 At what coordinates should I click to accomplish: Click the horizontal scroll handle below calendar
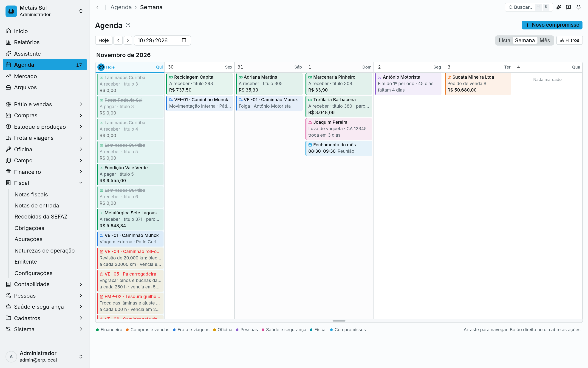pyautogui.click(x=339, y=321)
